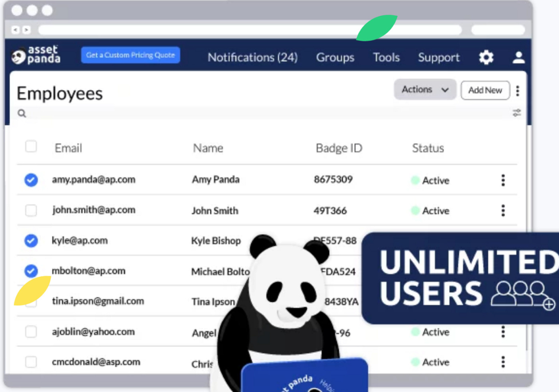Open the kebab menu on the ajoblin@yahoo.com row
The image size is (559, 392).
coord(503,332)
